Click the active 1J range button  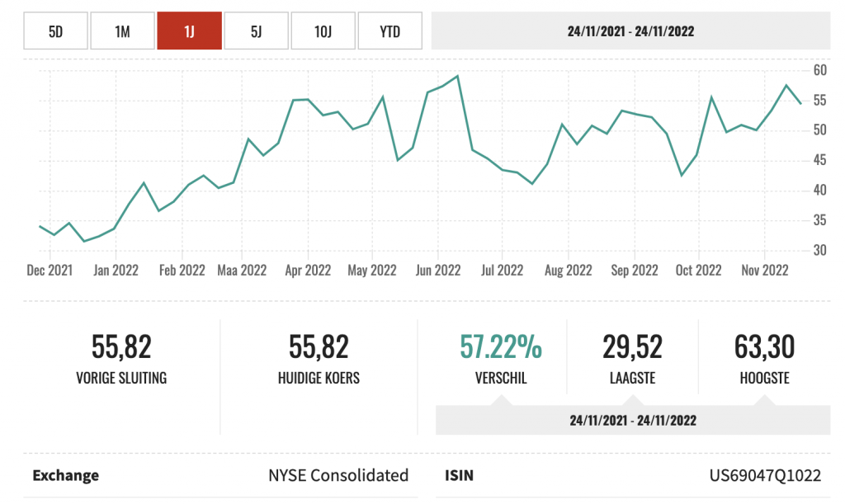(x=190, y=31)
